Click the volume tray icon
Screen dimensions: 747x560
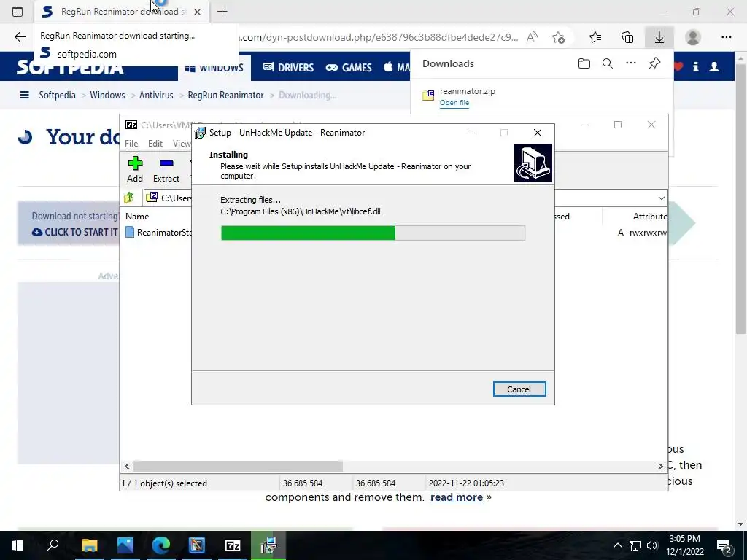(x=652, y=545)
